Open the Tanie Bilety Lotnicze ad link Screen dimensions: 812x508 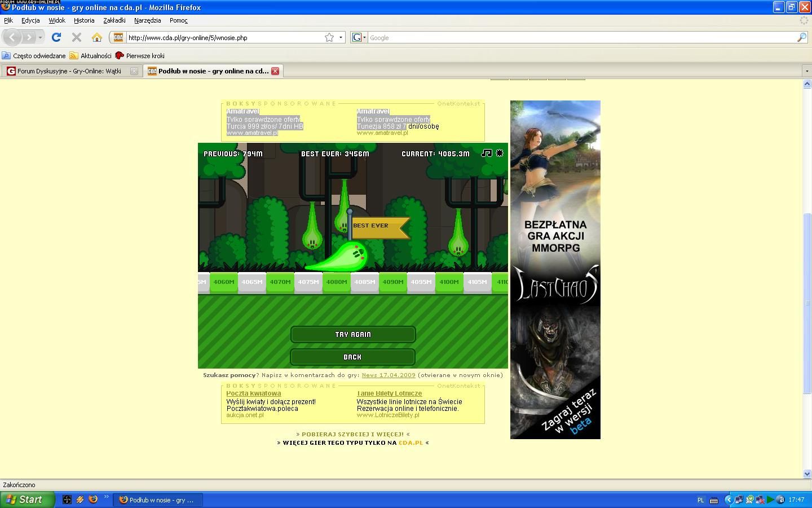tap(389, 393)
